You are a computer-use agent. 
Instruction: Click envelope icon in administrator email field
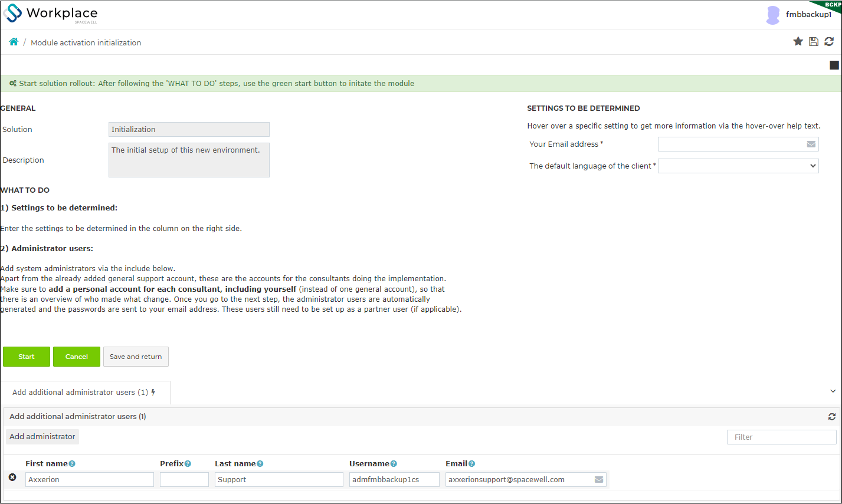(x=599, y=480)
